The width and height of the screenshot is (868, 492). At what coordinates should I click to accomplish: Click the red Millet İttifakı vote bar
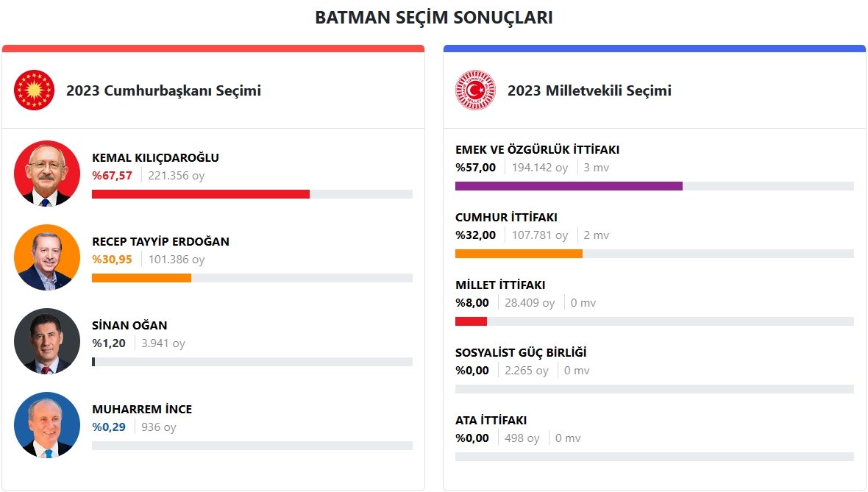[471, 321]
